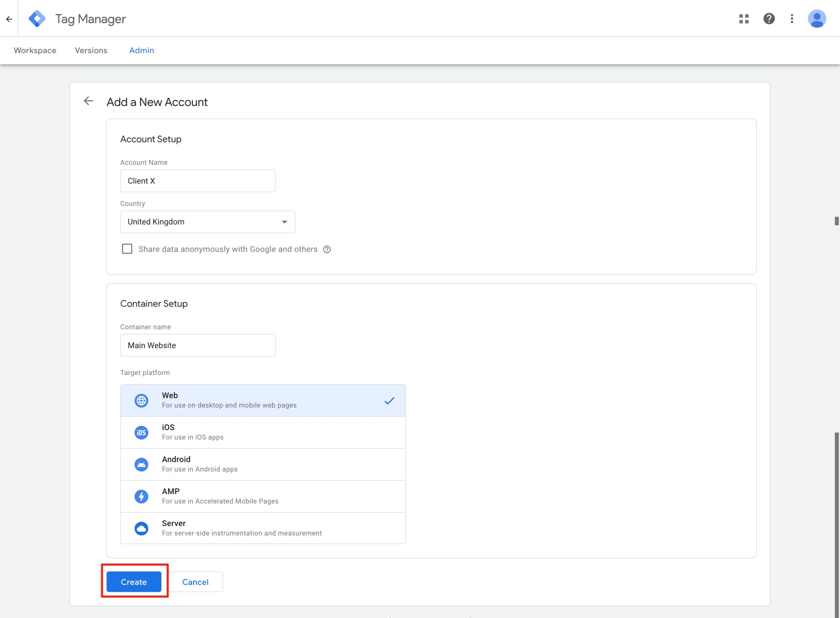Open the three-dot overflow menu

click(x=792, y=18)
